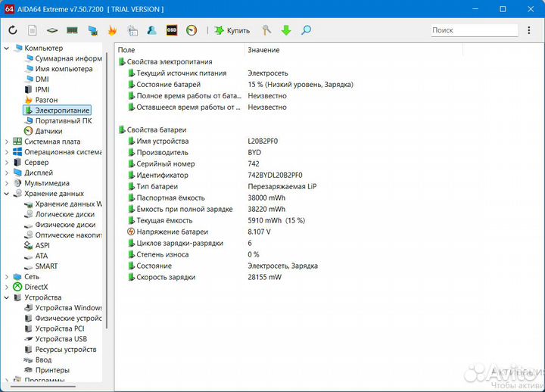Open the ATA tree item
The image size is (545, 392).
36,256
